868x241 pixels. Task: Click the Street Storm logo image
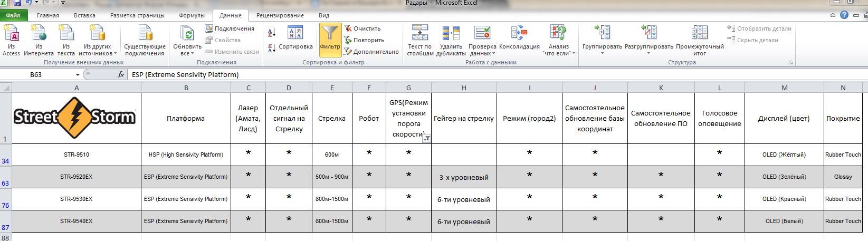[74, 118]
